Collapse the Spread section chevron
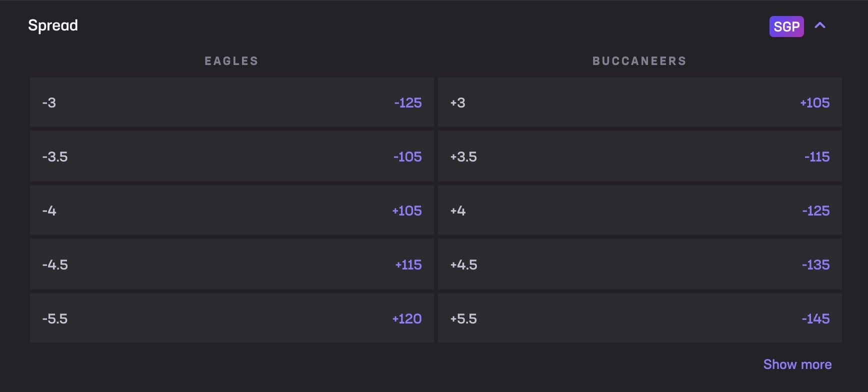Image resolution: width=868 pixels, height=392 pixels. 820,25
